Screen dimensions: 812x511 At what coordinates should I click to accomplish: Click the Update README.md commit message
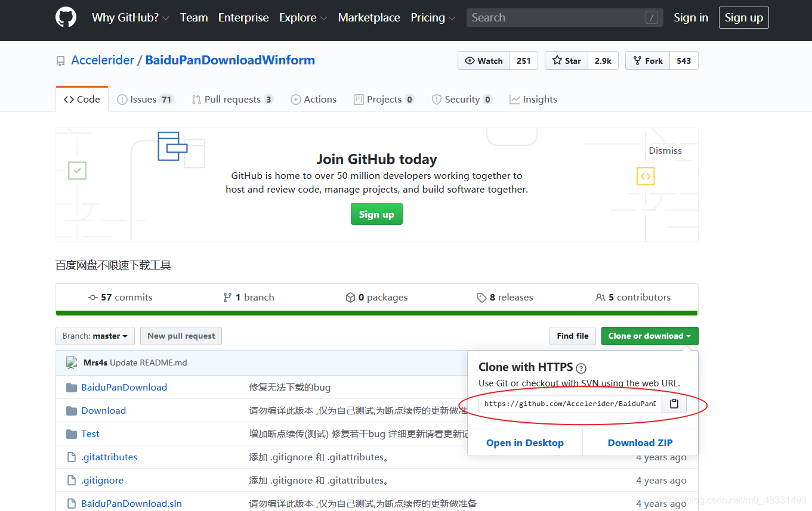coord(149,363)
